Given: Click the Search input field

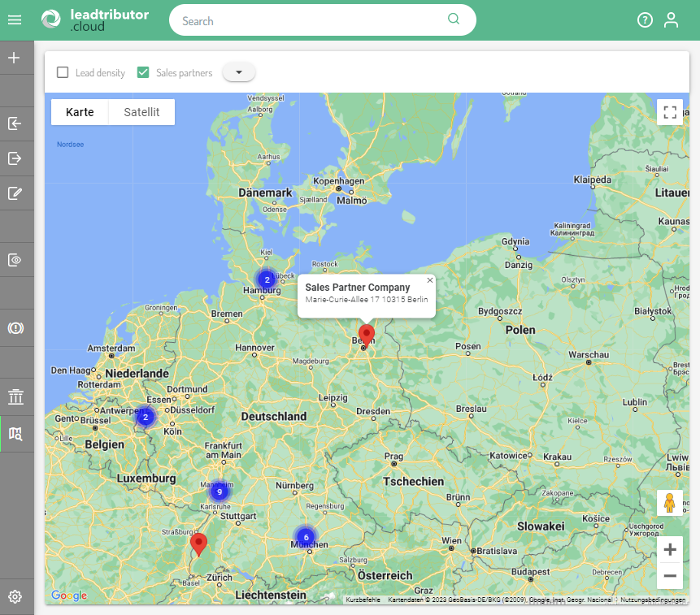Looking at the screenshot, I should (x=313, y=20).
